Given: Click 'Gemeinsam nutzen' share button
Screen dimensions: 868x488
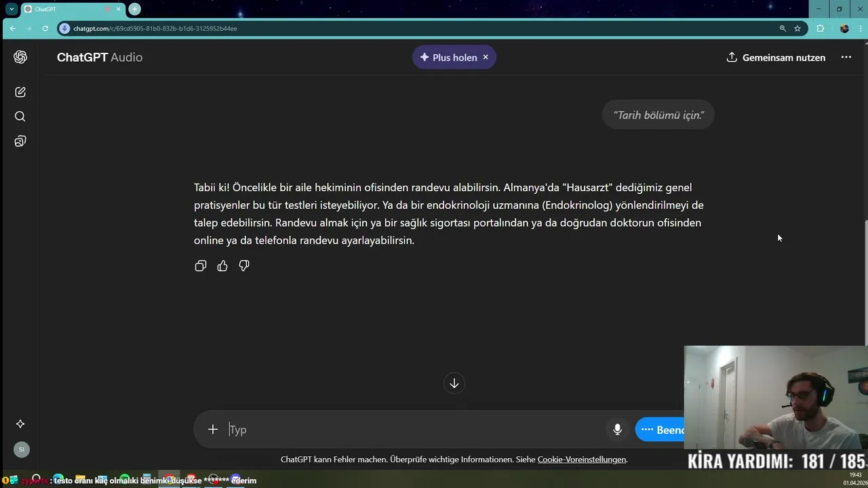Looking at the screenshot, I should (775, 57).
